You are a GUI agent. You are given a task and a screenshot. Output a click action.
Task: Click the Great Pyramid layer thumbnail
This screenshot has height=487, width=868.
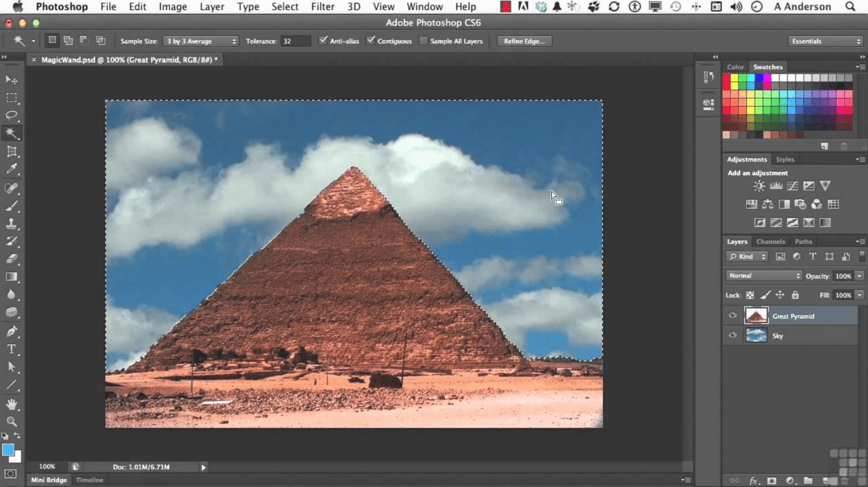756,316
